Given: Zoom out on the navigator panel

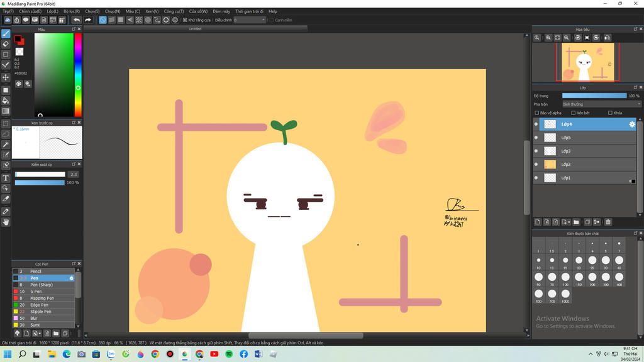Looking at the screenshot, I should tap(567, 38).
